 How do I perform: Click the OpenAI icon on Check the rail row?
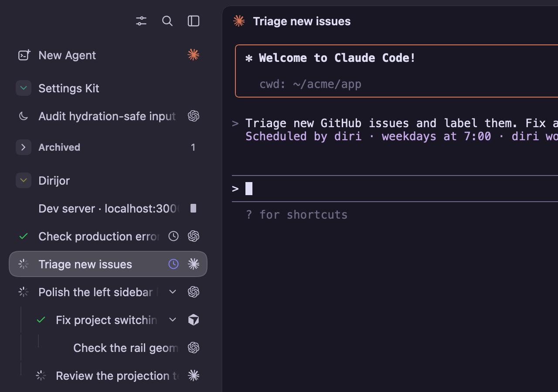click(x=194, y=348)
